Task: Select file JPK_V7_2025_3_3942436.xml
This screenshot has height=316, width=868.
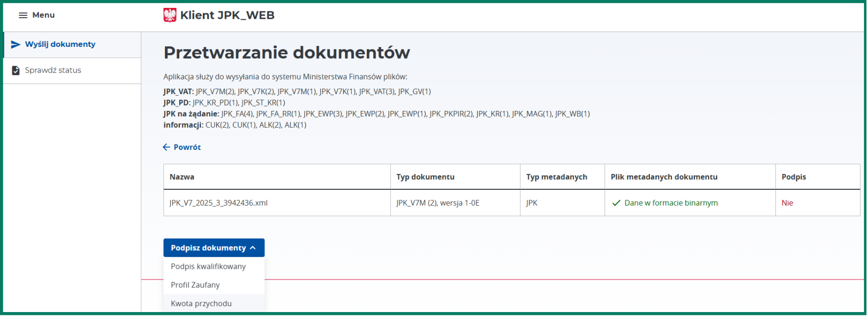Action: click(219, 203)
